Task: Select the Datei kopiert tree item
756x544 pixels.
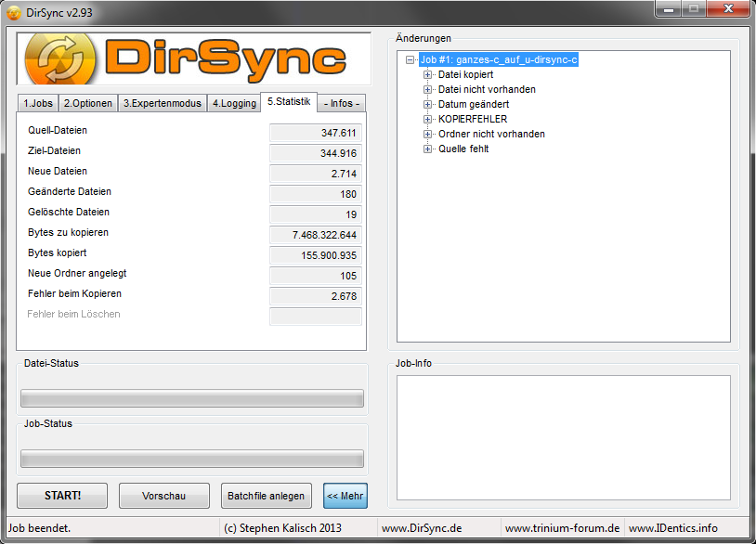Action: pyautogui.click(x=465, y=74)
